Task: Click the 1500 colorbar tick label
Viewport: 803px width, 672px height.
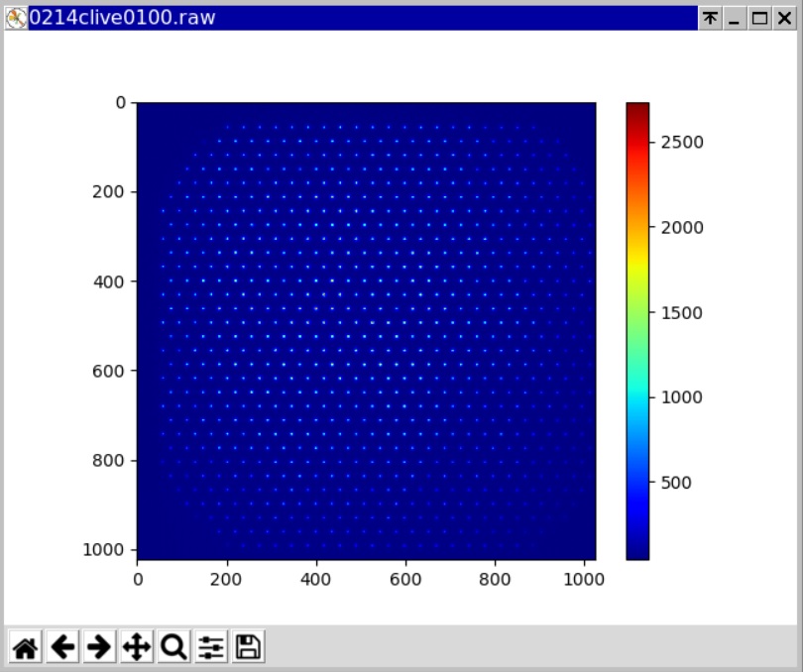Action: 682,313
